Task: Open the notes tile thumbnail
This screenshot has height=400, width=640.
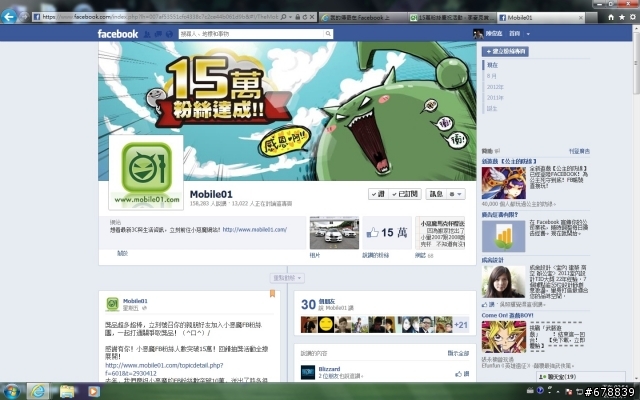Action: 440,233
